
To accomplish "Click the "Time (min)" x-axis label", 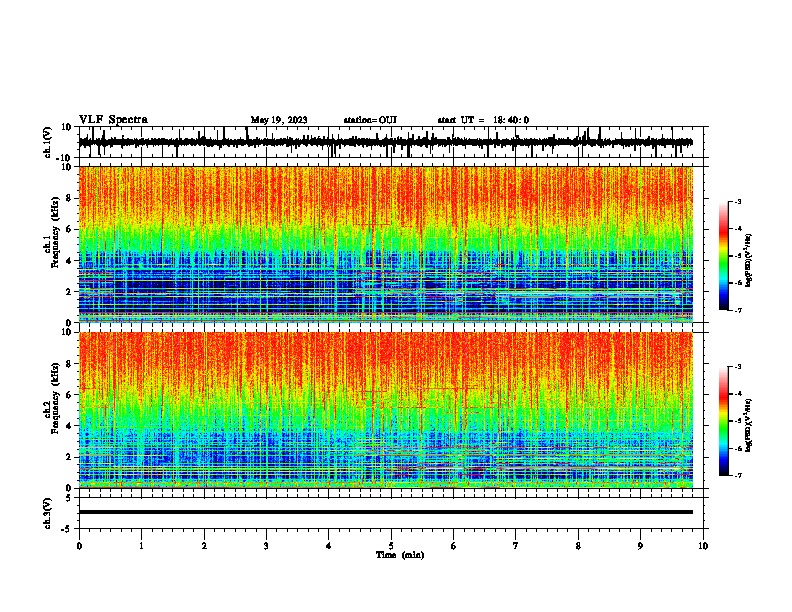I will 400,555.
